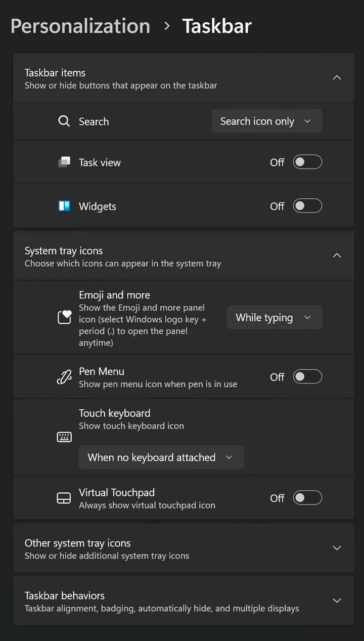Viewport: 364px width, 641px height.
Task: Click the Emoji and more heart icon
Action: pyautogui.click(x=64, y=317)
